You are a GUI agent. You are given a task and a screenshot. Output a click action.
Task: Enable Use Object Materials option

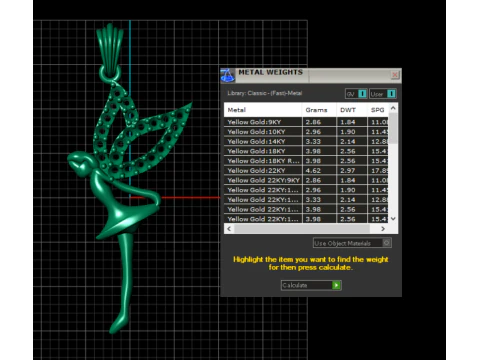pyautogui.click(x=352, y=243)
